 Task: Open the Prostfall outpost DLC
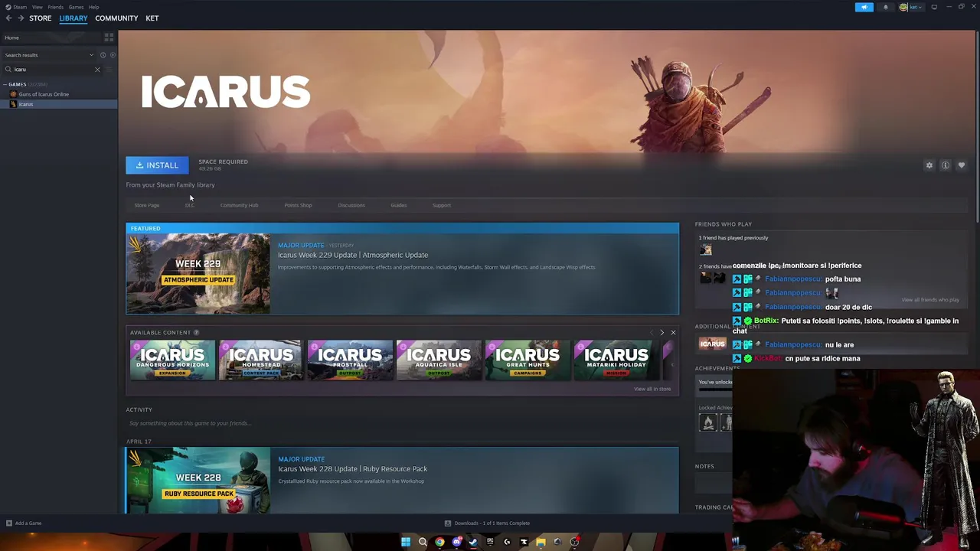tap(350, 360)
